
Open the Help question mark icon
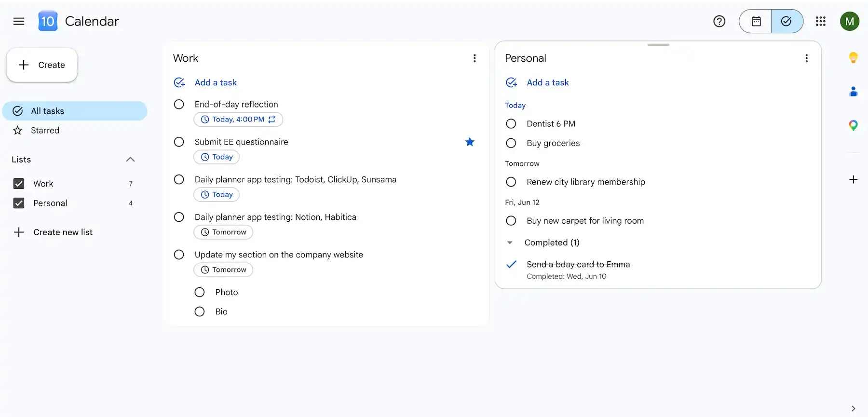pos(719,21)
